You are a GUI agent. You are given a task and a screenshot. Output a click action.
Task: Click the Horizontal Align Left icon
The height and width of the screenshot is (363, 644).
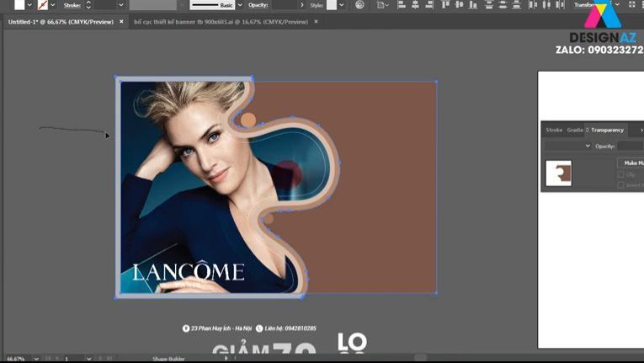400,5
